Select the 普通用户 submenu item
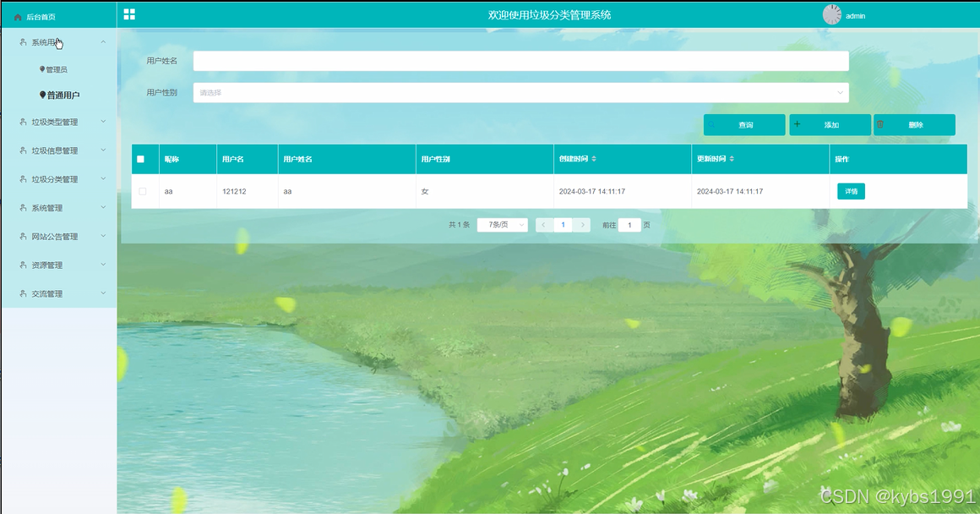 (63, 95)
